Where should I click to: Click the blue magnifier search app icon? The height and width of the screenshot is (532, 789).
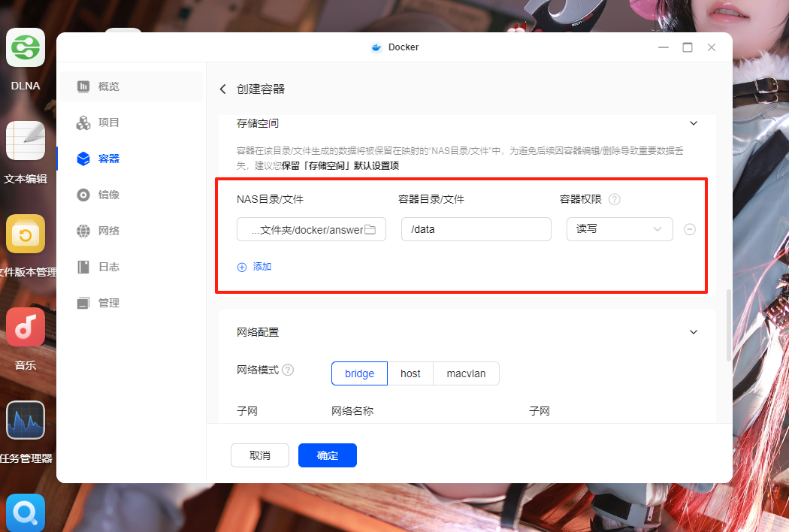25,513
